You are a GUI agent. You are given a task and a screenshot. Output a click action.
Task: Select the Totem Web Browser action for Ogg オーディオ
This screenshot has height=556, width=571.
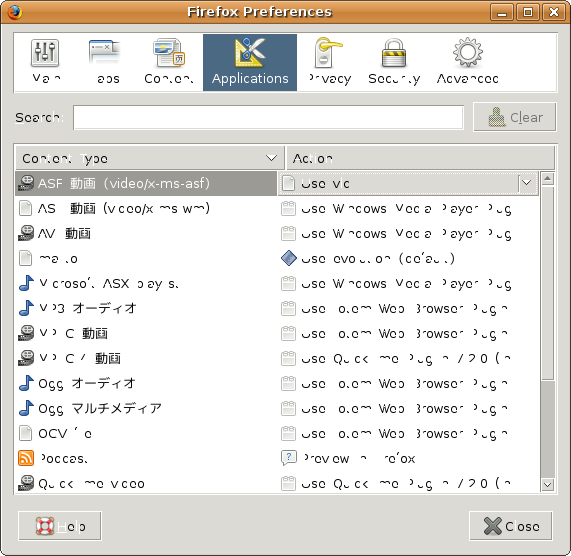coord(404,384)
